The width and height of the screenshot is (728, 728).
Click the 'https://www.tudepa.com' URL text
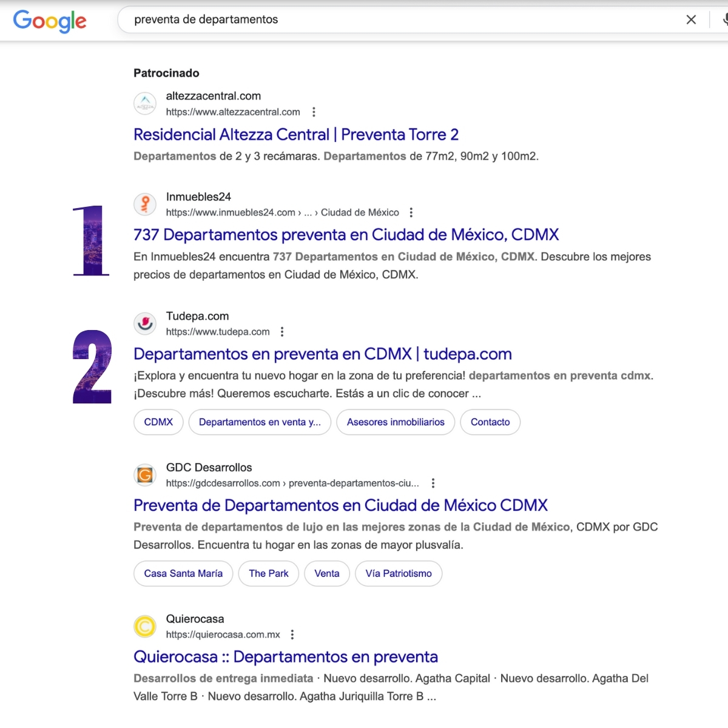pyautogui.click(x=218, y=332)
